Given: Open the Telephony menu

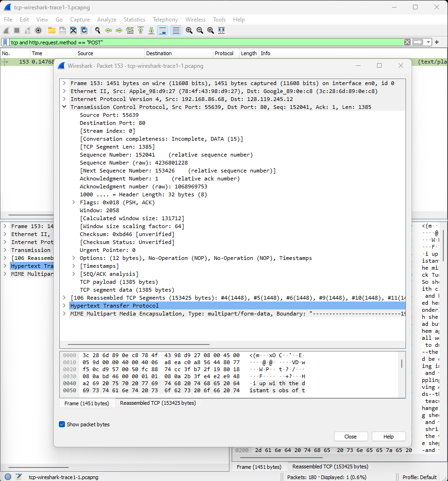Looking at the screenshot, I should 165,20.
